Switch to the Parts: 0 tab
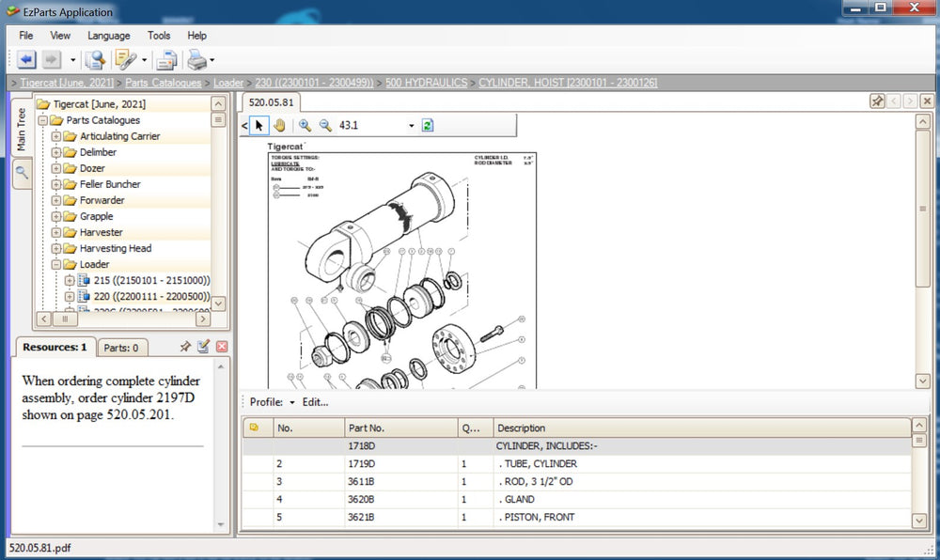 point(120,348)
